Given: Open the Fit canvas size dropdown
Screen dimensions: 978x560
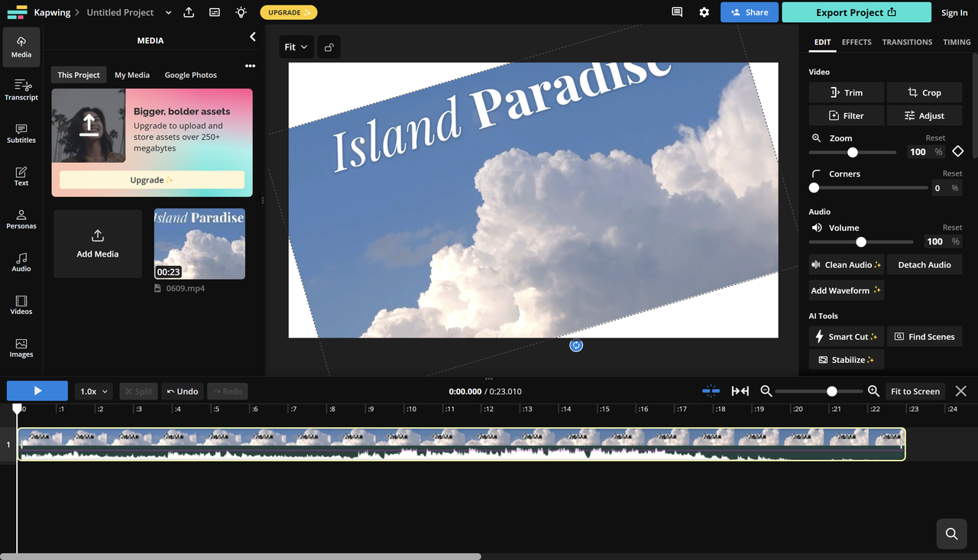Looking at the screenshot, I should pyautogui.click(x=296, y=47).
